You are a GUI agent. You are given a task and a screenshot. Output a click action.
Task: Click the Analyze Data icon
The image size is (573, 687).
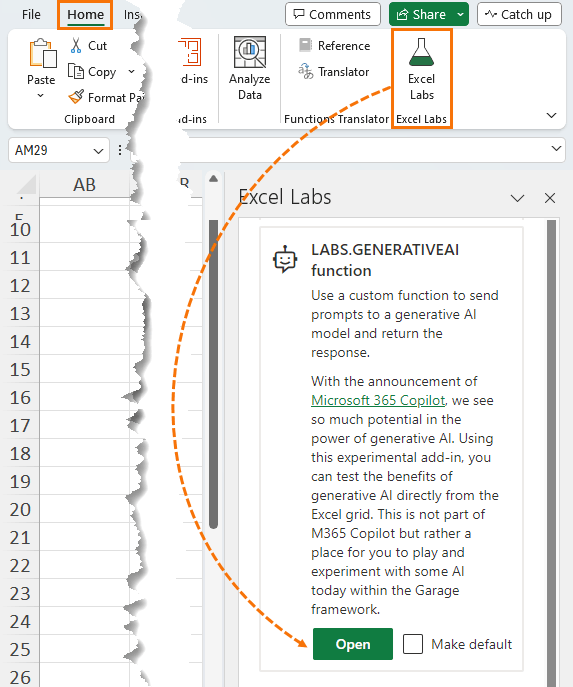click(250, 53)
